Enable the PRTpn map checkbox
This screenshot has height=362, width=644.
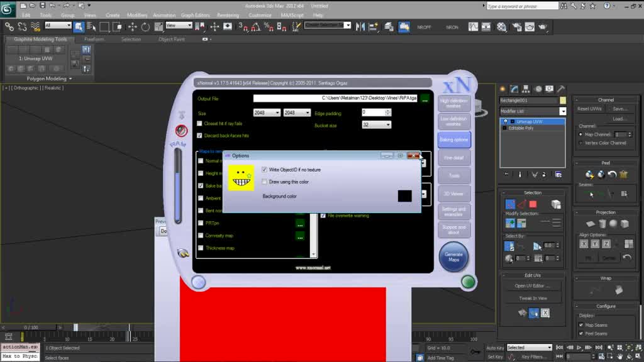point(201,223)
